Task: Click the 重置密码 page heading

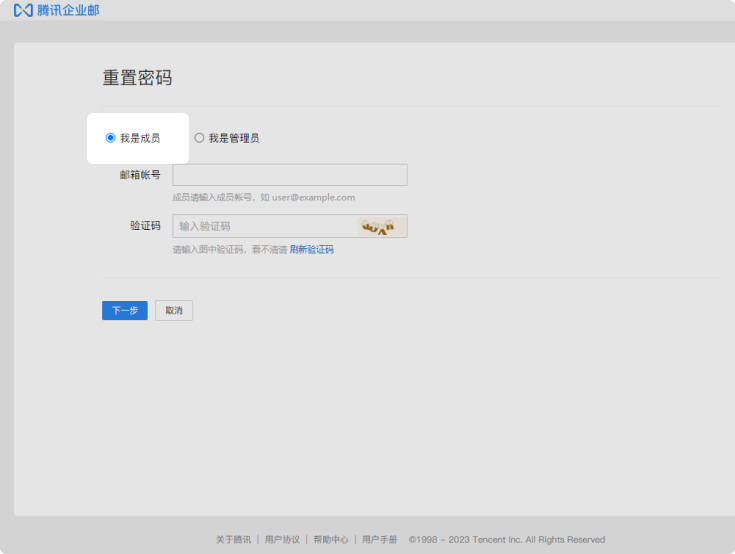Action: [x=138, y=78]
